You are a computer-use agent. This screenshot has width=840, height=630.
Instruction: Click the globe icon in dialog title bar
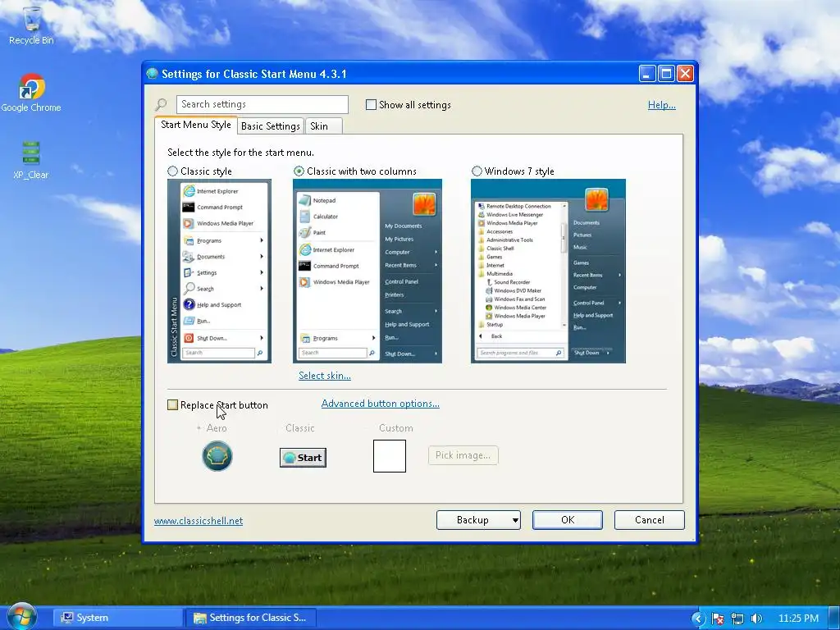(152, 73)
